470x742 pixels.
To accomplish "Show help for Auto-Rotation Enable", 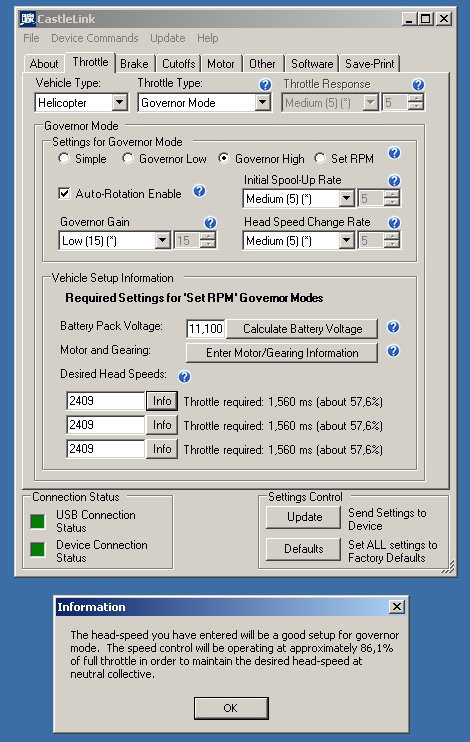I will click(199, 191).
